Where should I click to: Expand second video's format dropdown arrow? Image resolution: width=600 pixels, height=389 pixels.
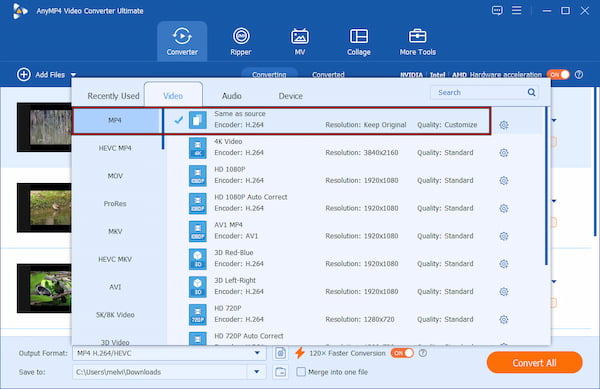click(554, 201)
